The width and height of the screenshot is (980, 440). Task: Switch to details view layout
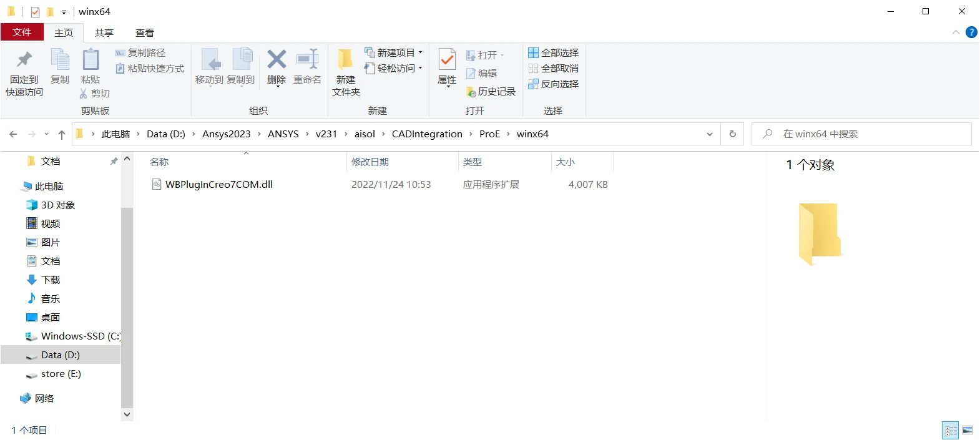pos(951,431)
